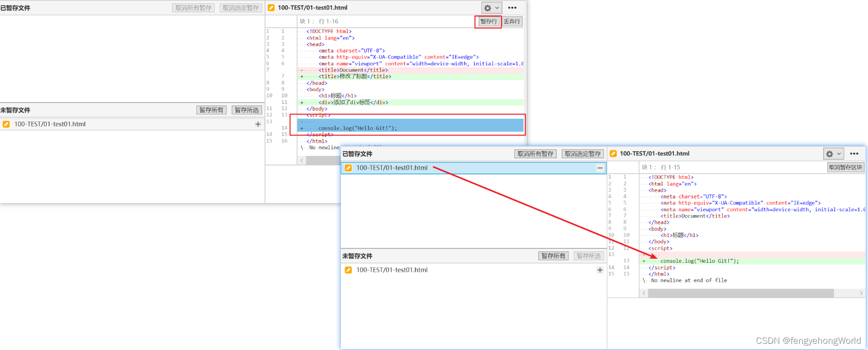Click plus icon to stage file in front window
868x350 pixels.
point(600,270)
